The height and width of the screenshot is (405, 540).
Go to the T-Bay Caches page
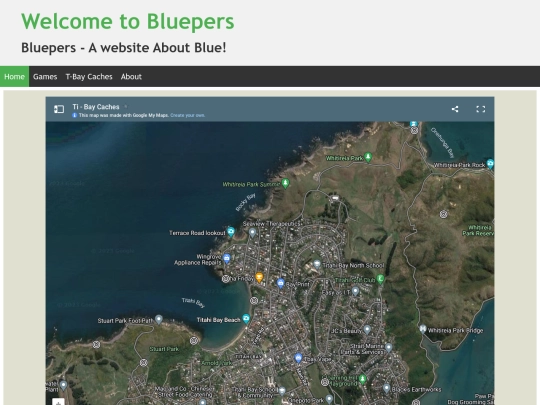click(x=89, y=76)
